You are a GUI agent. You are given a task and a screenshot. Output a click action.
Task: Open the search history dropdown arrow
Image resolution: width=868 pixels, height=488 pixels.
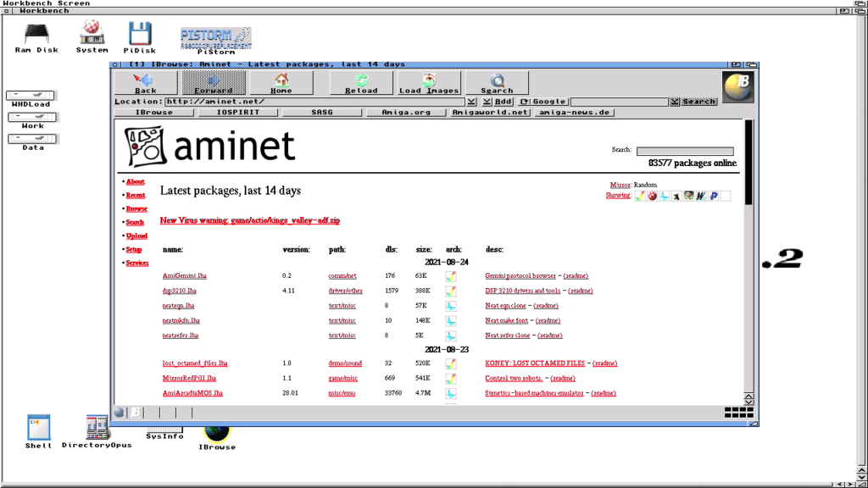(674, 102)
